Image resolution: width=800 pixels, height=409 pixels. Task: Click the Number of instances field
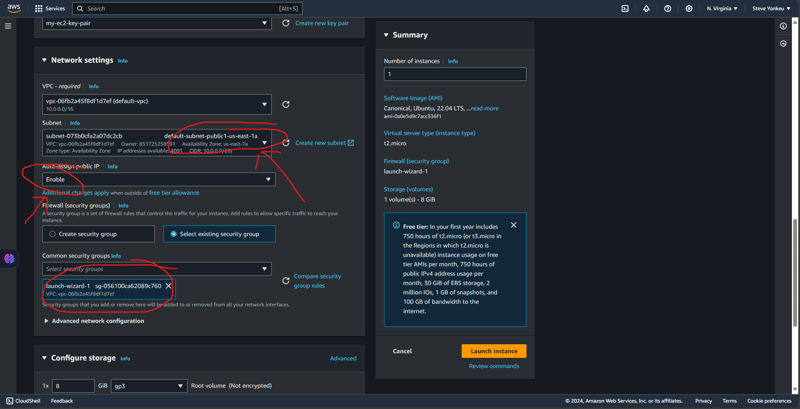click(455, 74)
